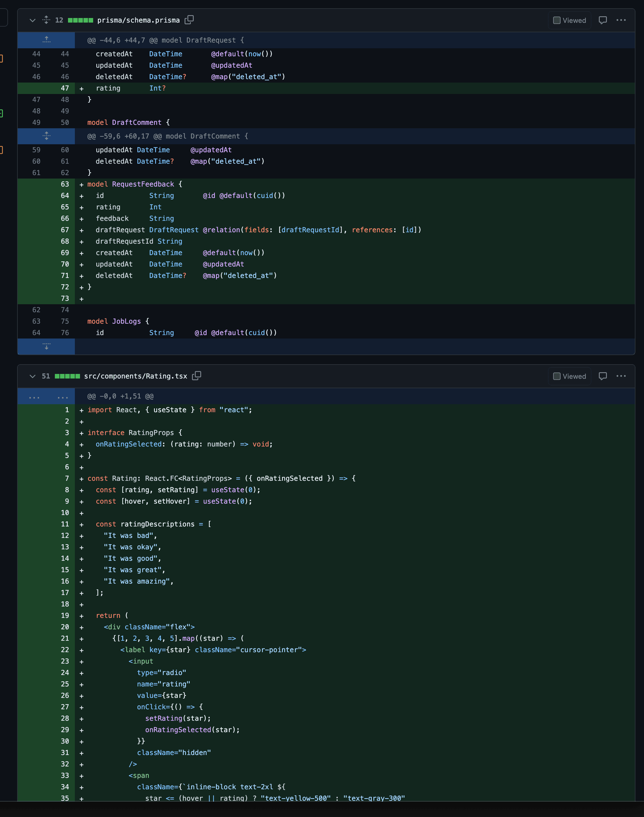Mark schema.prisma as Viewed

tap(569, 20)
